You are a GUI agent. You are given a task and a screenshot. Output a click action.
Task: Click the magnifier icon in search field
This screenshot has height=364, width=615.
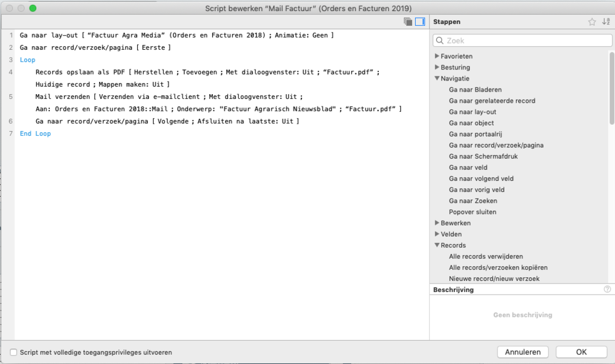[x=440, y=41]
